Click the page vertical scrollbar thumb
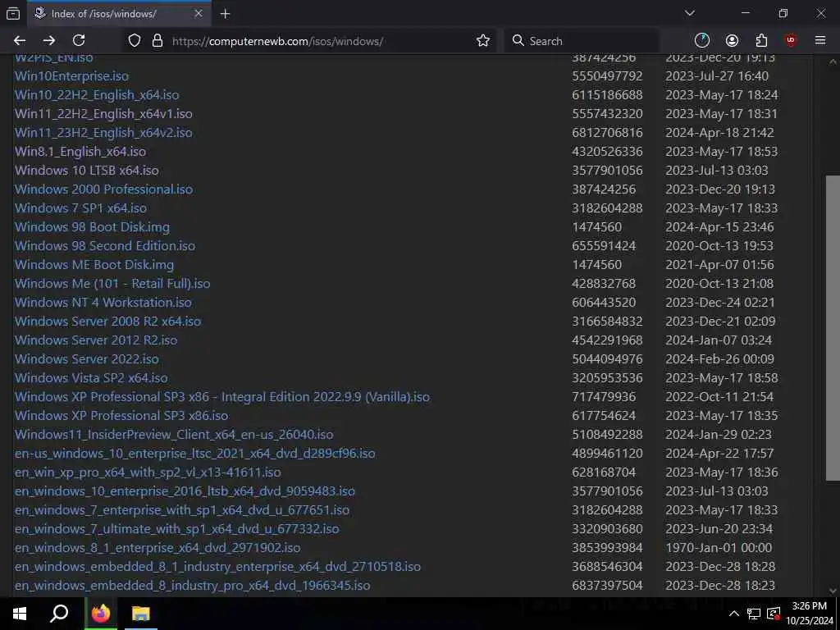 tap(833, 328)
